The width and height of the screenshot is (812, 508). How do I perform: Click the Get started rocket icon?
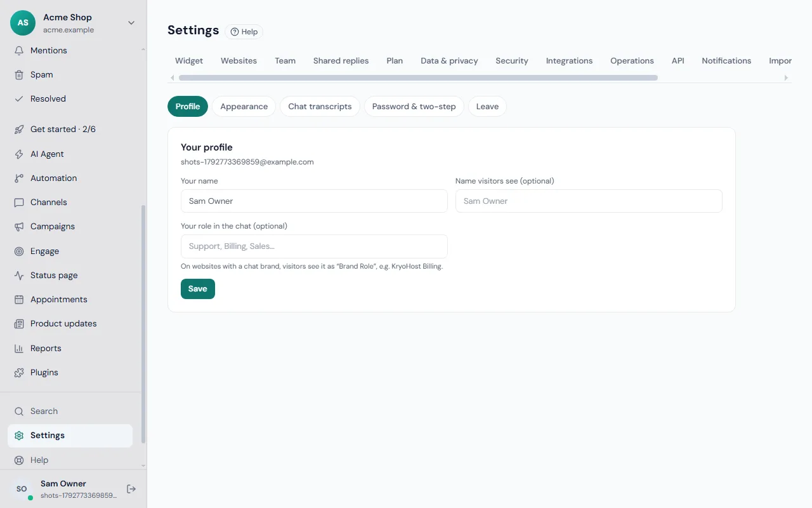tap(19, 129)
